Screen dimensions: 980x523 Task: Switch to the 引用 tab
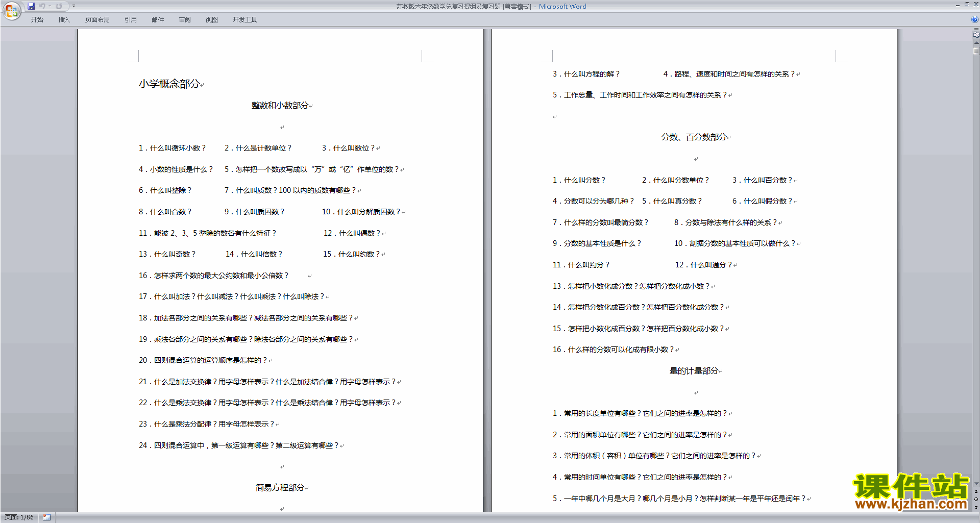(x=130, y=19)
